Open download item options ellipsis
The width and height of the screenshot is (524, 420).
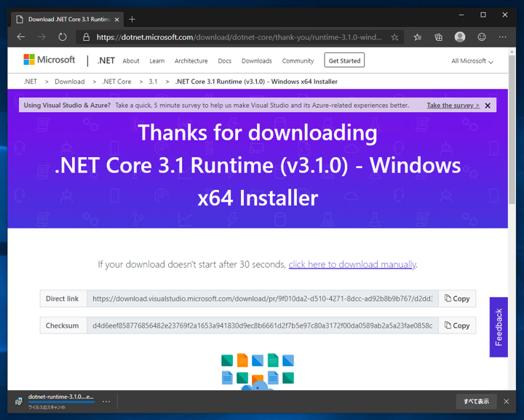point(106,401)
